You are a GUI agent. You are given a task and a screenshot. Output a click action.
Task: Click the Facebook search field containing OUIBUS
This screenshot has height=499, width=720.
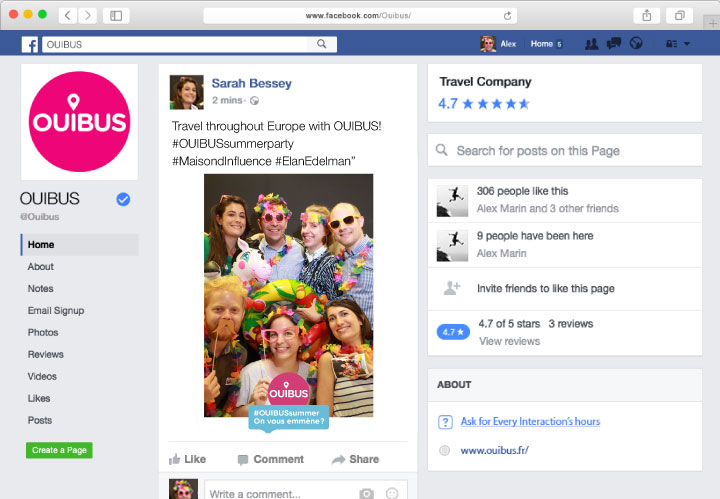[174, 45]
